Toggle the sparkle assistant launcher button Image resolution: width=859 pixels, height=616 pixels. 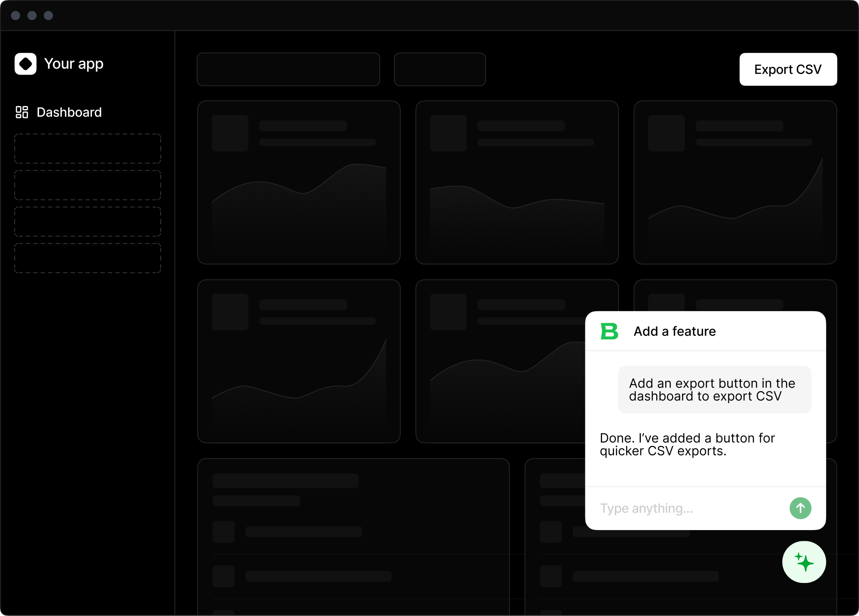coord(804,562)
